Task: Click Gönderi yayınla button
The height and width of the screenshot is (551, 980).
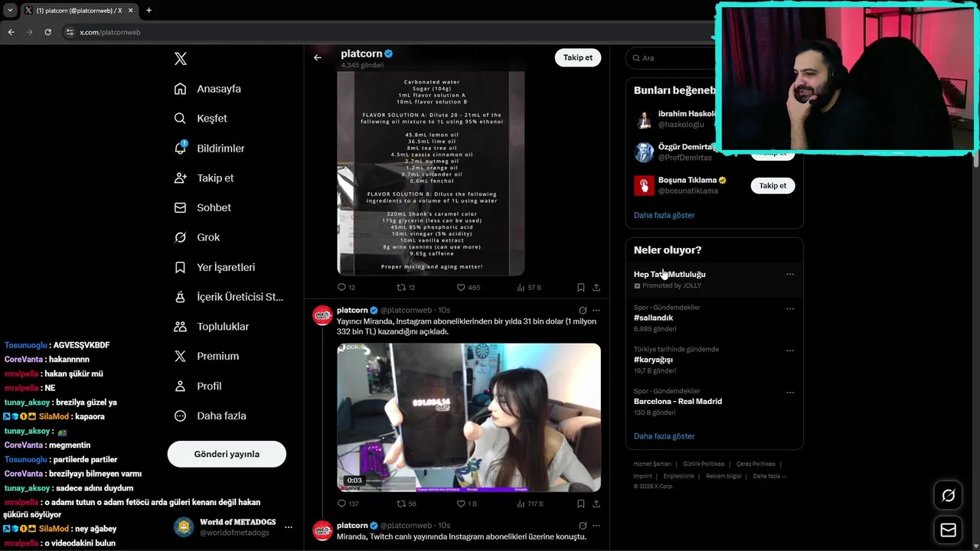Action: [x=227, y=454]
